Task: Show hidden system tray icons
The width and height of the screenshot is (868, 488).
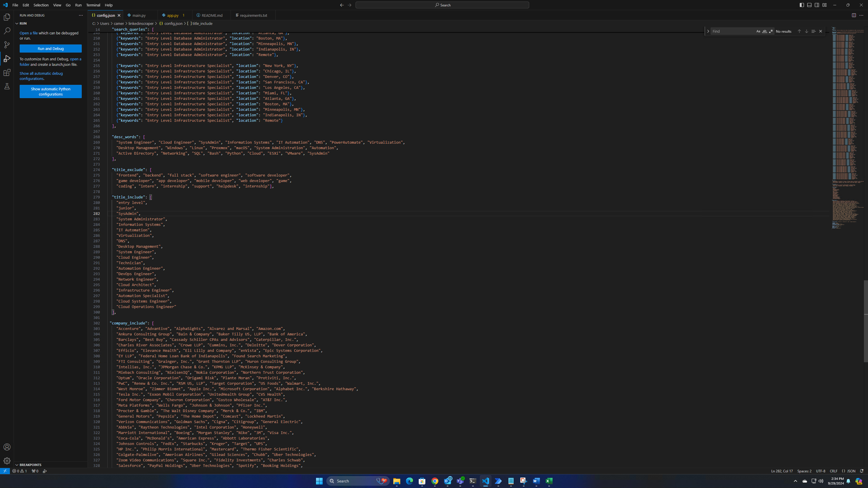Action: pos(796,481)
